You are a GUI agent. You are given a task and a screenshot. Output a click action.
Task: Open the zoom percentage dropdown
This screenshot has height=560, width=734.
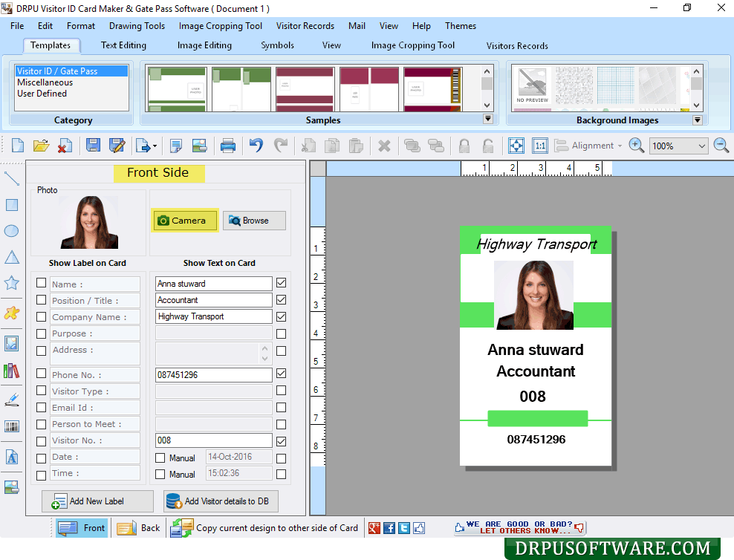(x=702, y=146)
